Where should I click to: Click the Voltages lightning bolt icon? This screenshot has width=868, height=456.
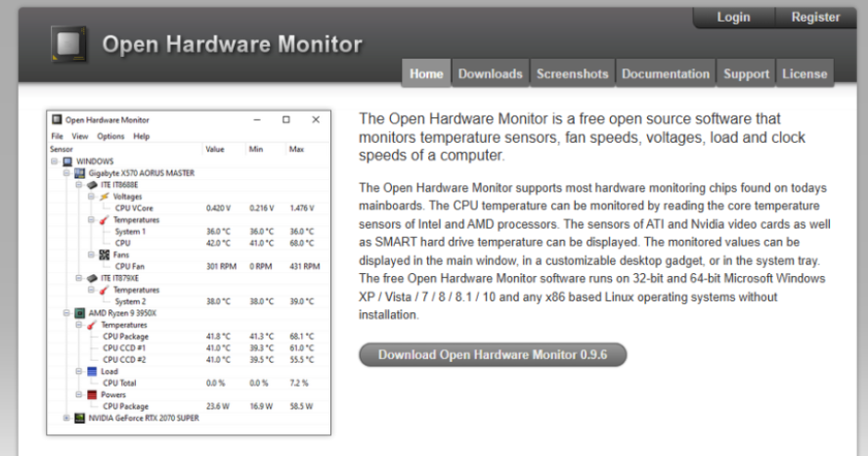104,197
